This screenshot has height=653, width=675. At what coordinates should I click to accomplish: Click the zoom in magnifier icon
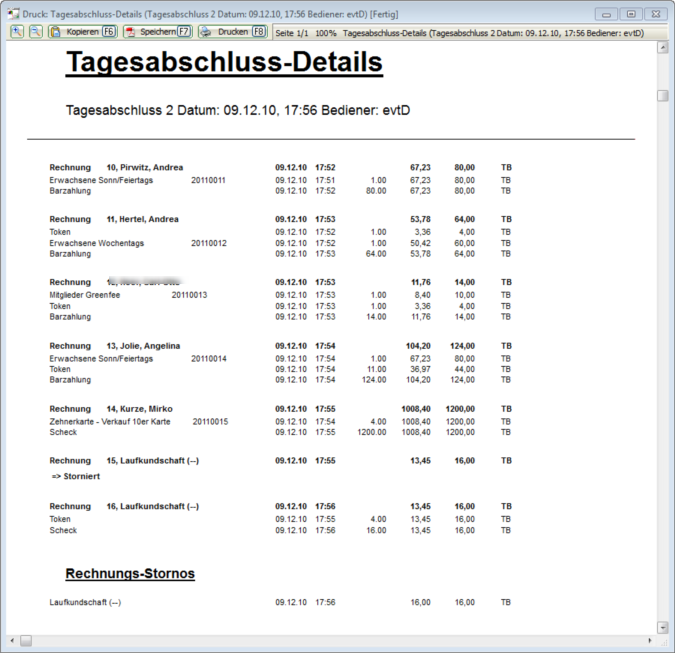(17, 32)
